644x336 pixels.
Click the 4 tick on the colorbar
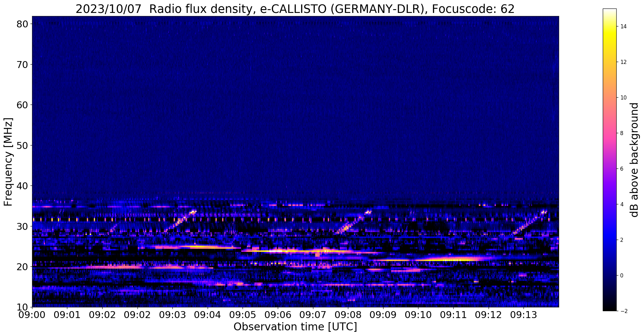tap(622, 204)
